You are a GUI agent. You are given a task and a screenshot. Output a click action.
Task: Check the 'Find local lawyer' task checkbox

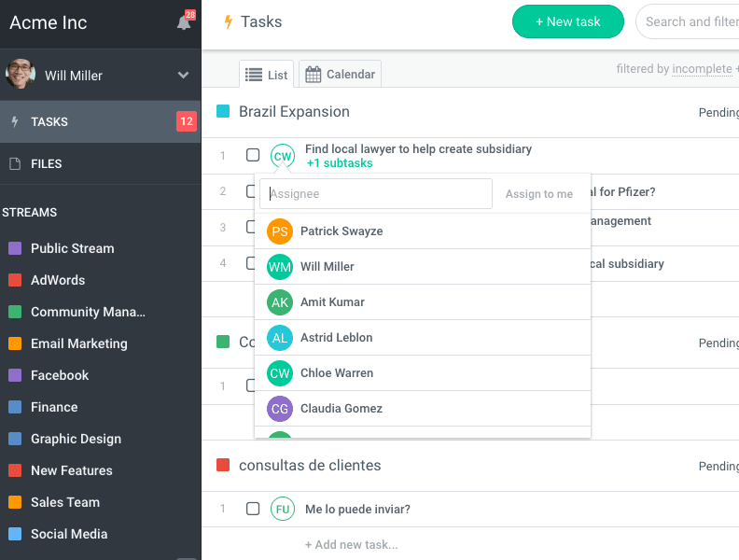pyautogui.click(x=253, y=155)
